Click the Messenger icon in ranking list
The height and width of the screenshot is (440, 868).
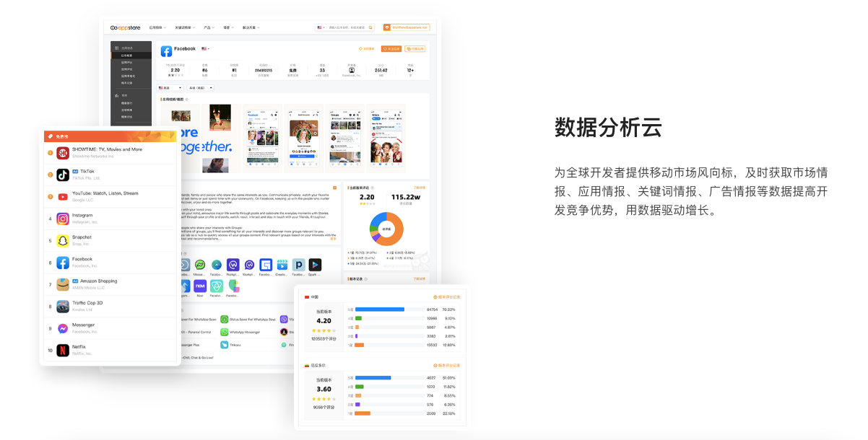[63, 328]
